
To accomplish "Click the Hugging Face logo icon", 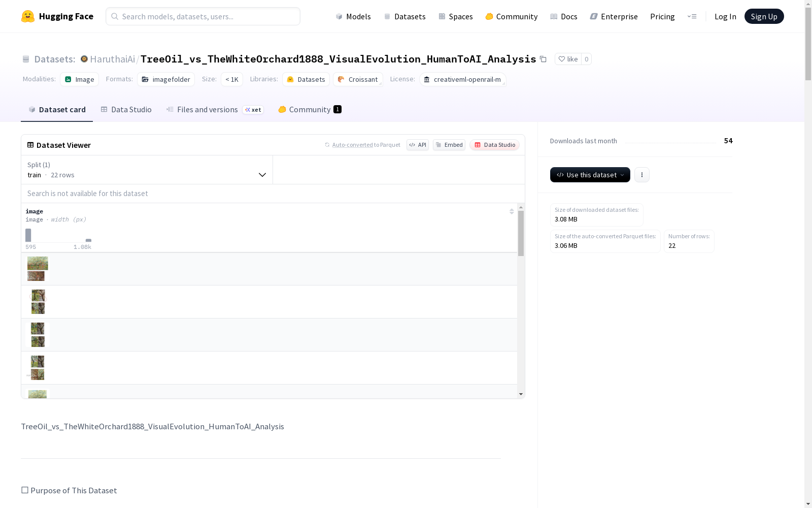I will [x=28, y=16].
